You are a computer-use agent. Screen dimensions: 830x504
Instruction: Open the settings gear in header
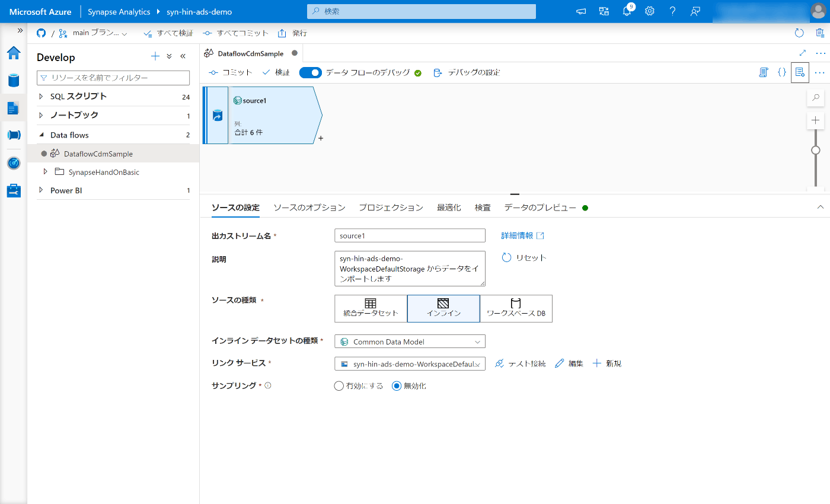650,11
